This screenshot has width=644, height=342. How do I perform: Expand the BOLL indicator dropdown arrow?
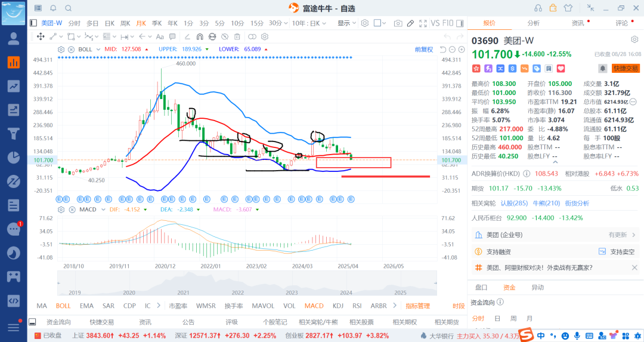coord(98,50)
